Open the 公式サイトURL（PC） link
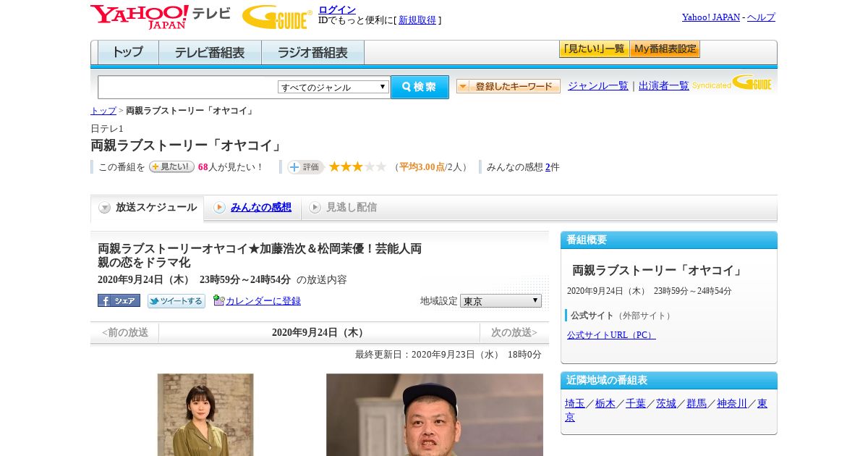Image resolution: width=868 pixels, height=456 pixels. (x=611, y=335)
